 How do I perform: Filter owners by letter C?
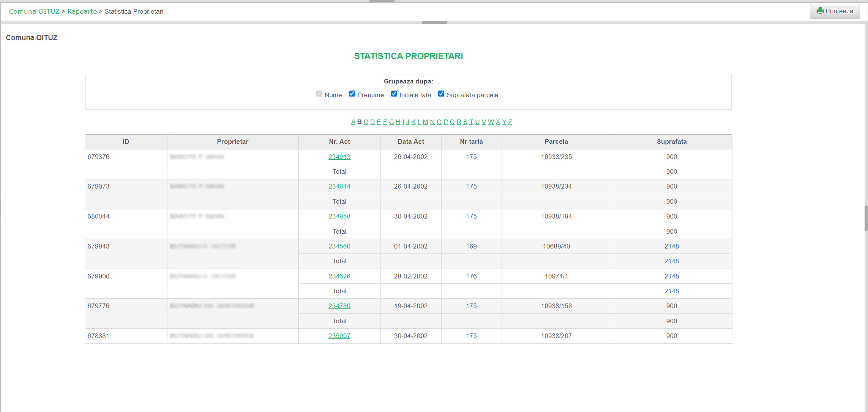tap(366, 122)
